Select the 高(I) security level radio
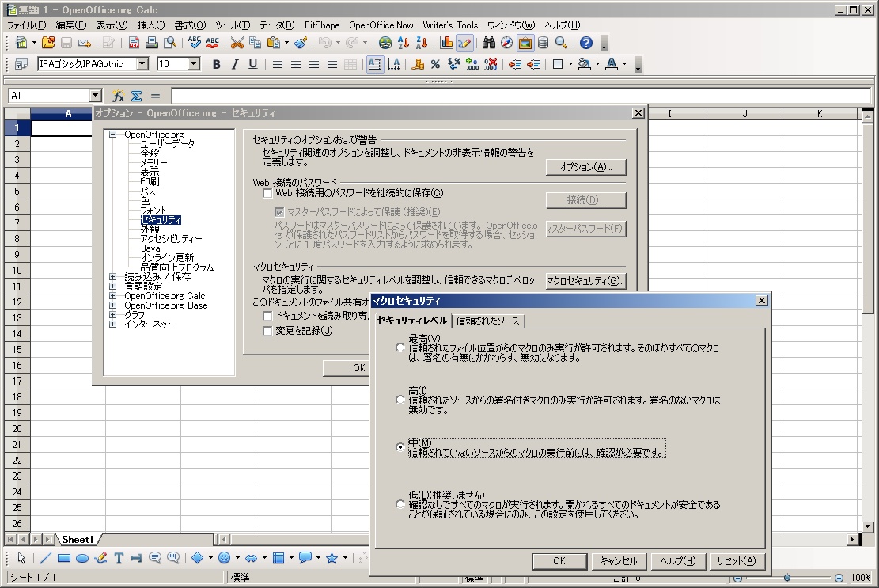The height and width of the screenshot is (588, 879). point(400,400)
